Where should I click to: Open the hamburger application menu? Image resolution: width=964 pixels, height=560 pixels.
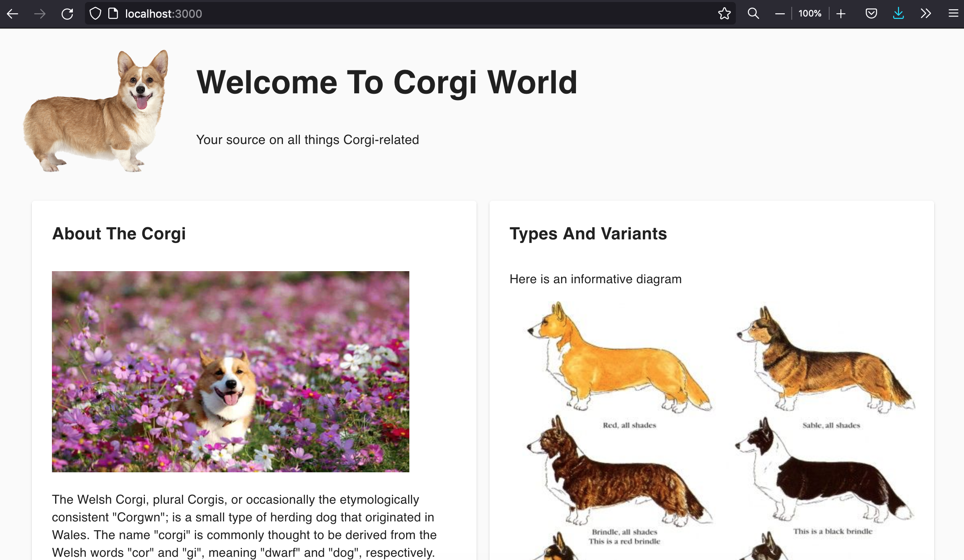click(x=953, y=14)
